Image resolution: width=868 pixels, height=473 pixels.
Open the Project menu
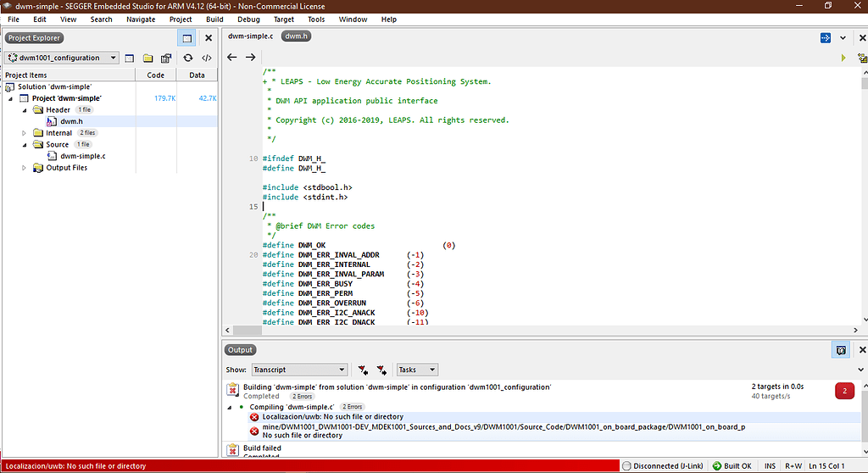click(x=181, y=19)
